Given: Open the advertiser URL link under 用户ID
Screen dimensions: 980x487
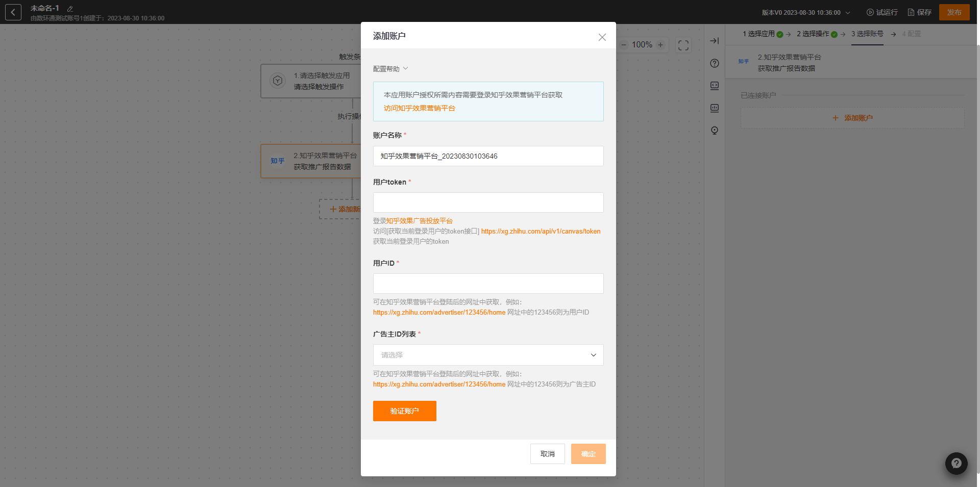Looking at the screenshot, I should pyautogui.click(x=439, y=312).
